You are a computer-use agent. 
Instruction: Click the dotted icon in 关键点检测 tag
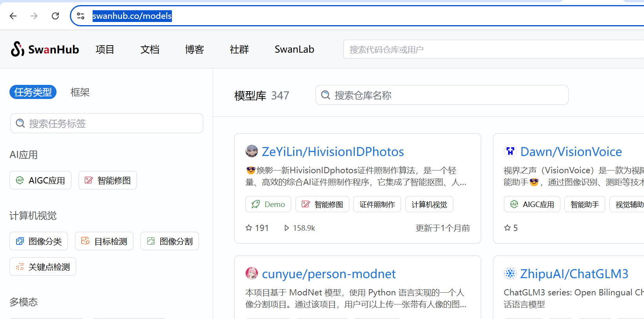click(20, 267)
